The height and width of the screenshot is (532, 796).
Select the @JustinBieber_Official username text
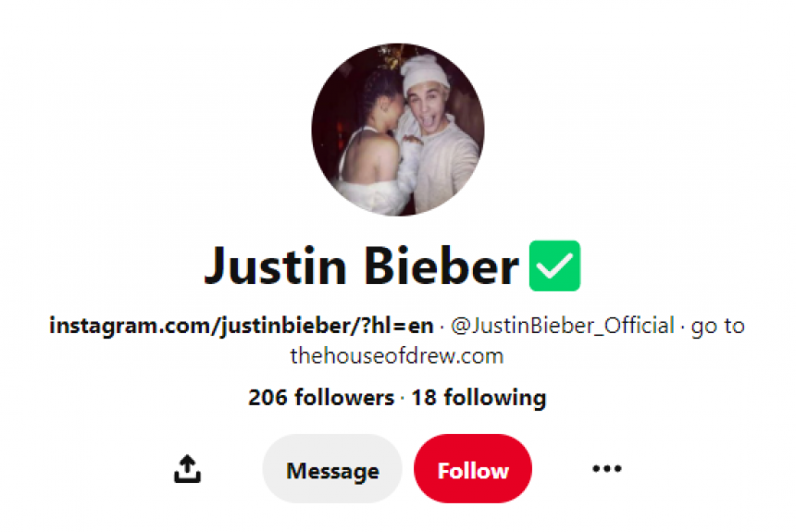(563, 326)
